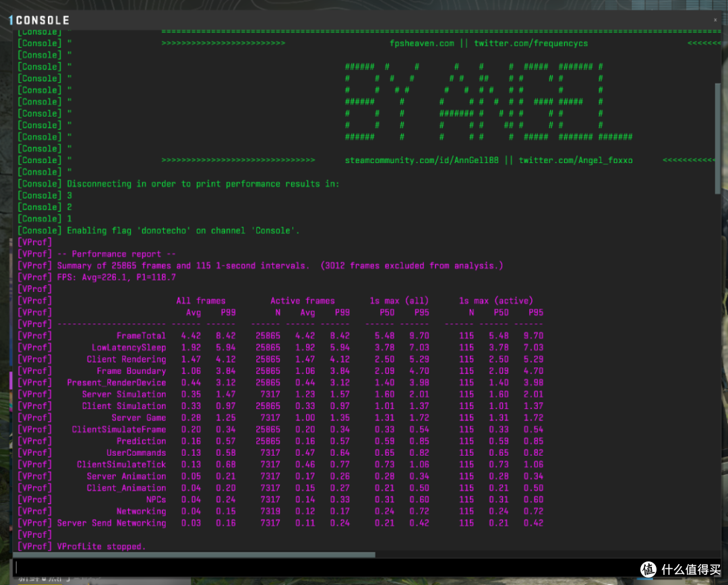Click the "Enabling flag 'donotecho'" console line
Image resolution: width=728 pixels, height=585 pixels.
(x=183, y=230)
